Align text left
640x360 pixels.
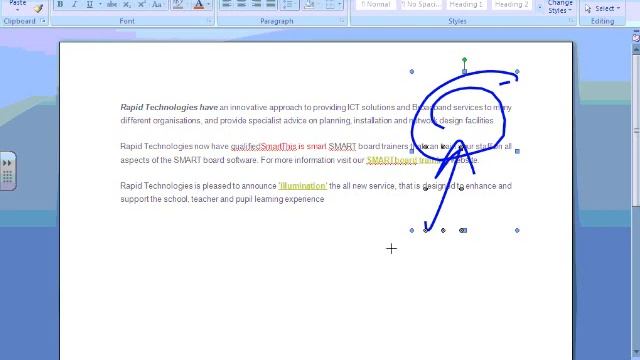[x=227, y=4]
